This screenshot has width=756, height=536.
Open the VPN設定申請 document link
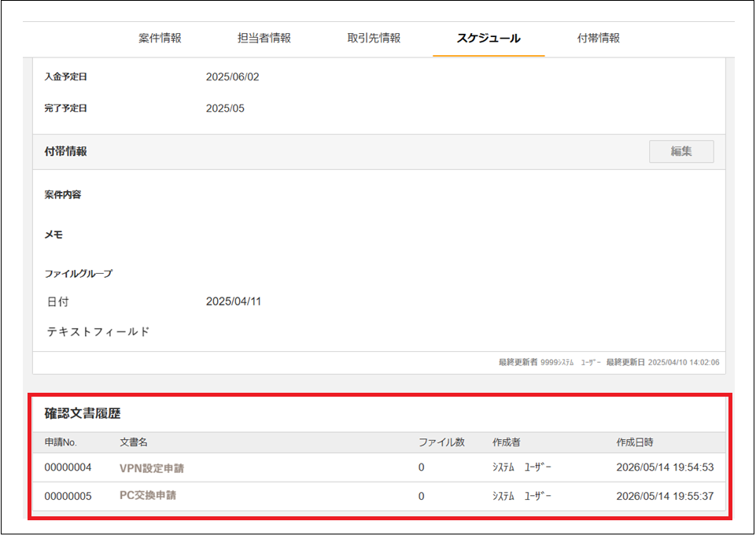151,468
